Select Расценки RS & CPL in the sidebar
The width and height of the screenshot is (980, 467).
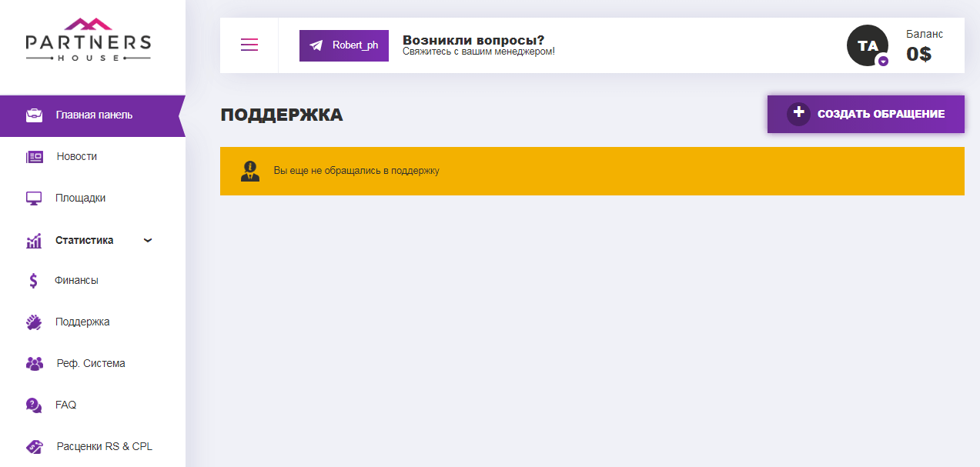tap(102, 445)
